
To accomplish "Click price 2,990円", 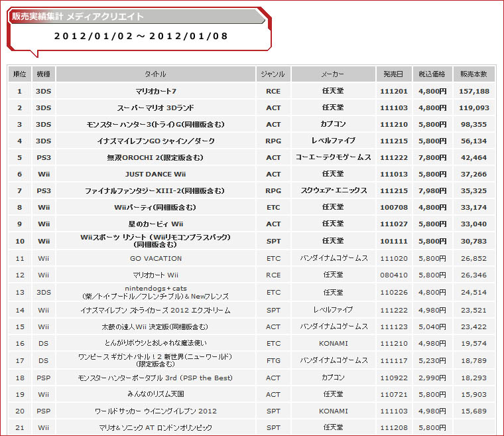I will pos(432,378).
